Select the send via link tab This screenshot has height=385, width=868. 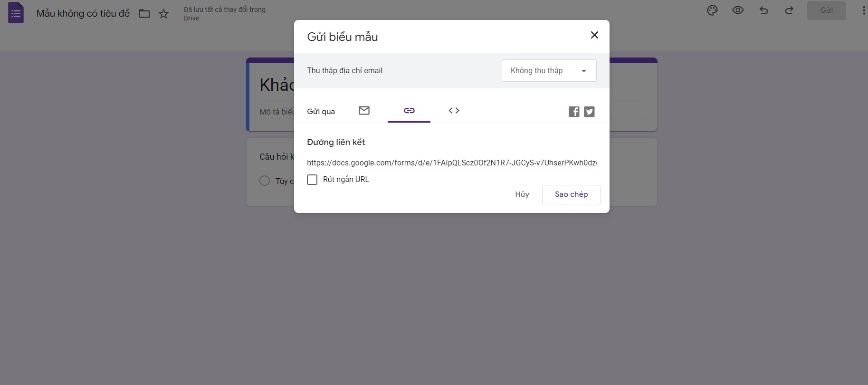click(409, 111)
